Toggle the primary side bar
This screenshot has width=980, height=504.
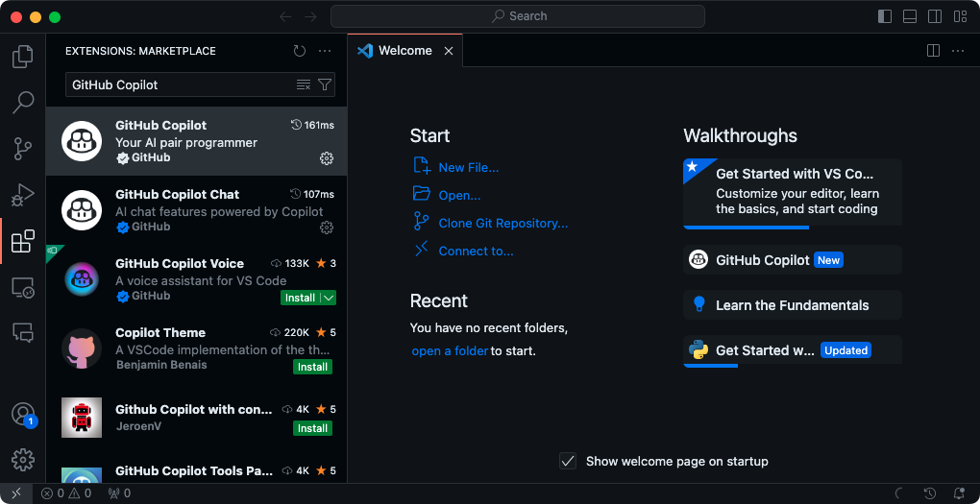pyautogui.click(x=885, y=16)
